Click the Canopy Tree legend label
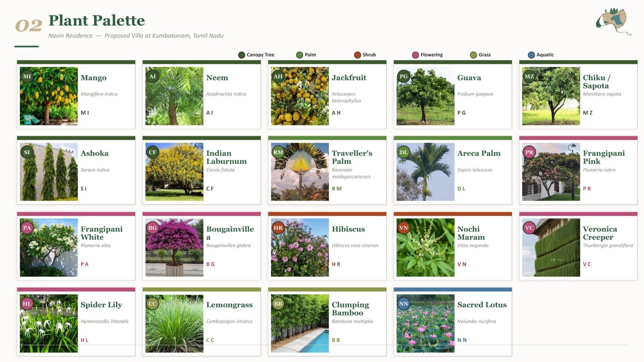Viewport: 644px width, 362px height. point(260,55)
